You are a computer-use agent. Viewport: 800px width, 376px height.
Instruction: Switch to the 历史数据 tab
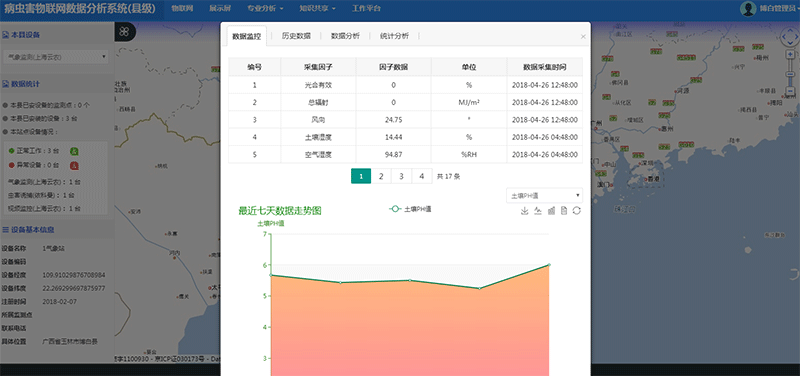pyautogui.click(x=296, y=36)
